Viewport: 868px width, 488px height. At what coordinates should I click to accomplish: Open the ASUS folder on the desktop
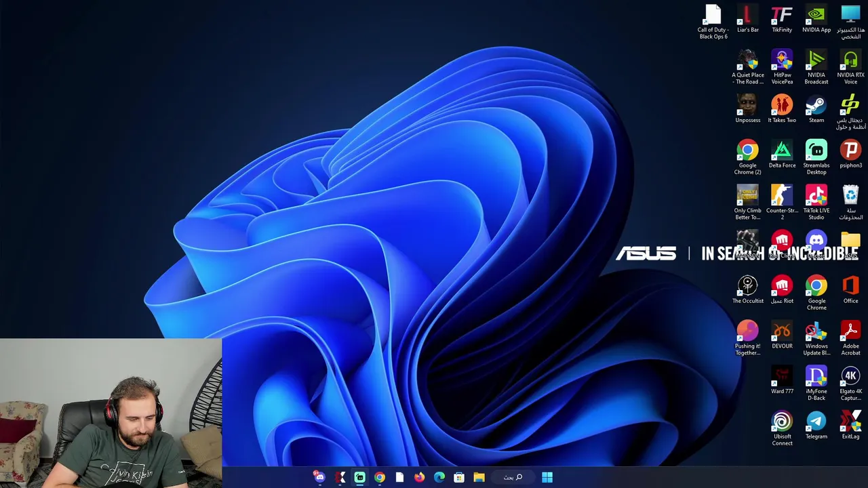click(x=850, y=245)
